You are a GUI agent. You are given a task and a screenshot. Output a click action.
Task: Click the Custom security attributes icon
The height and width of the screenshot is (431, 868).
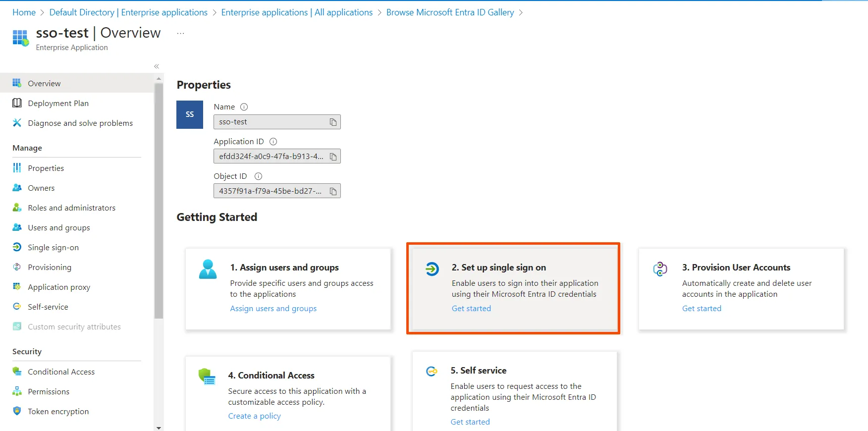coord(17,326)
